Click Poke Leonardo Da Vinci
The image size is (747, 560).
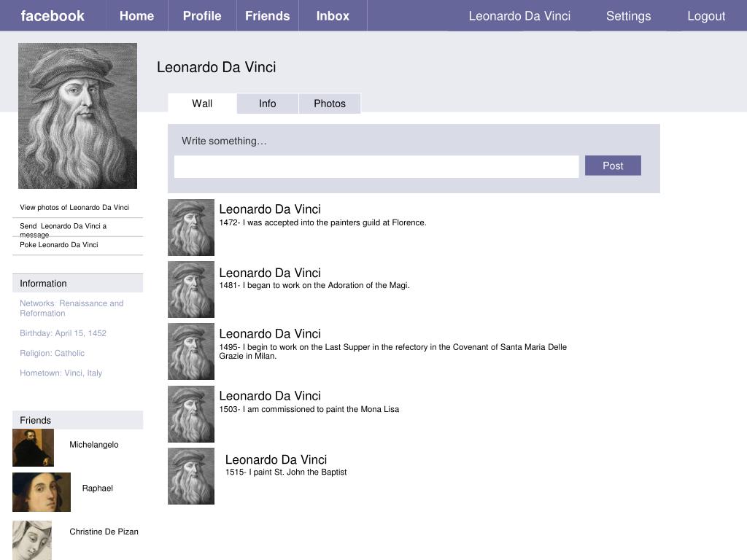tap(58, 244)
